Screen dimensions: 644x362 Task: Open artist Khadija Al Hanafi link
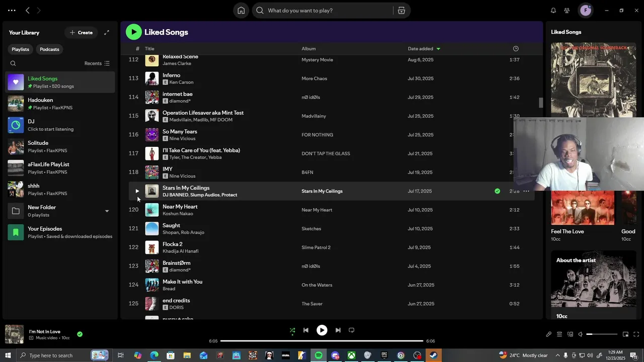pyautogui.click(x=181, y=251)
